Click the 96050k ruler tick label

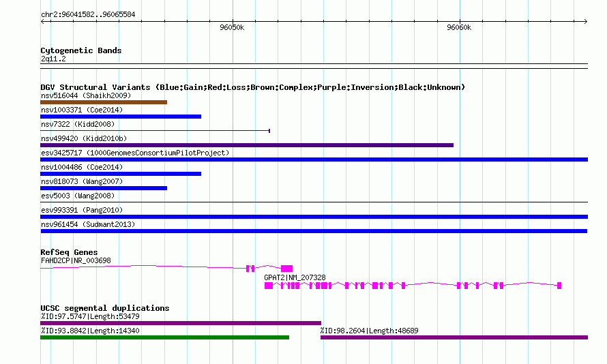pyautogui.click(x=232, y=27)
